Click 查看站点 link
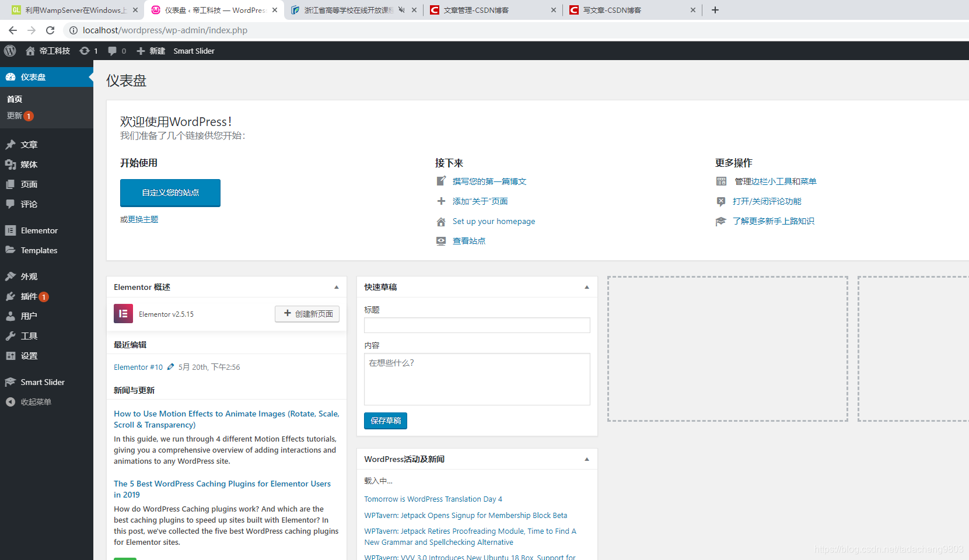Image resolution: width=969 pixels, height=560 pixels. (x=469, y=241)
